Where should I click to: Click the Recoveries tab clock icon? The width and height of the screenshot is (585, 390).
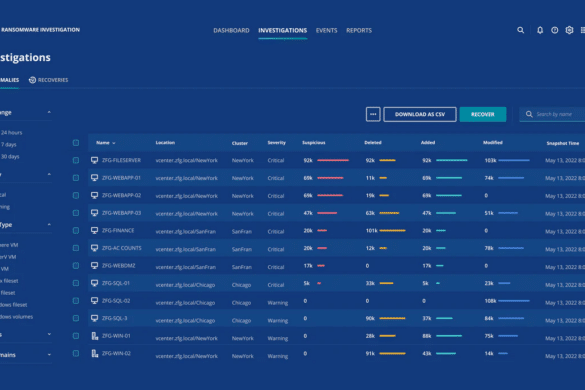pyautogui.click(x=32, y=80)
